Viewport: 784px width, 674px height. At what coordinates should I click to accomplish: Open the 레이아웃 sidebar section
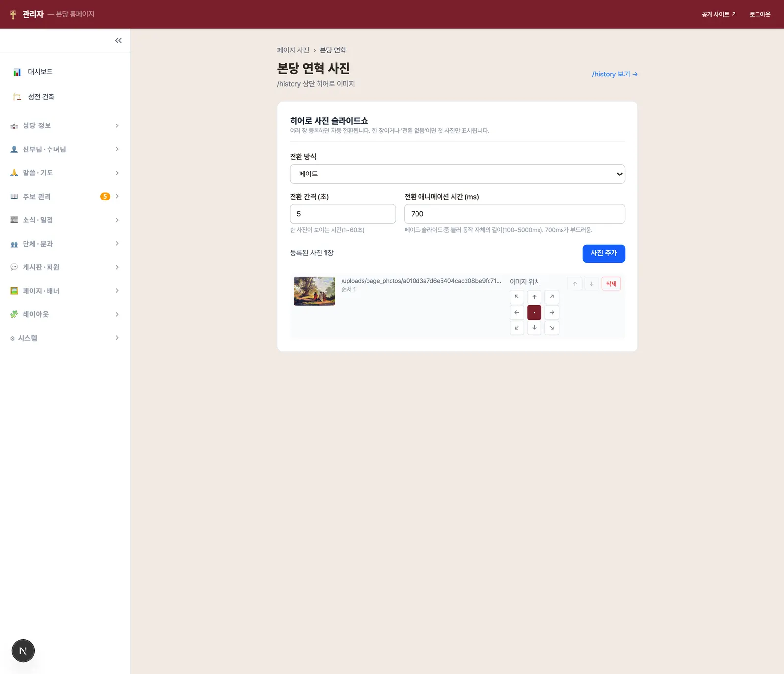[65, 314]
